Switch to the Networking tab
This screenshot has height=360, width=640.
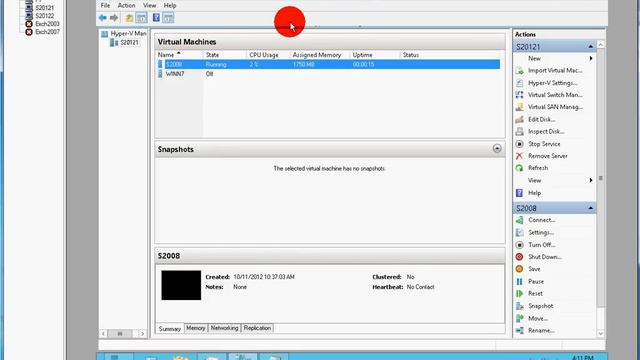click(224, 328)
